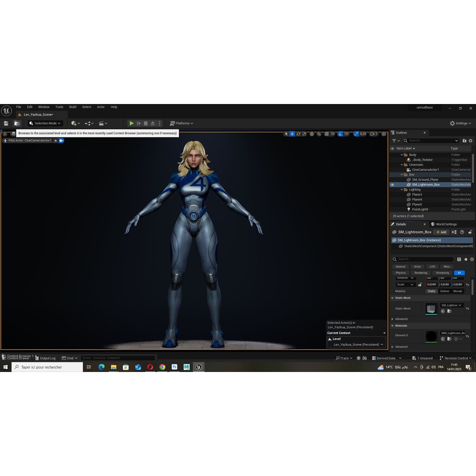Click the Eject button in play controls
Screen dimensions: 476x476
[152, 123]
